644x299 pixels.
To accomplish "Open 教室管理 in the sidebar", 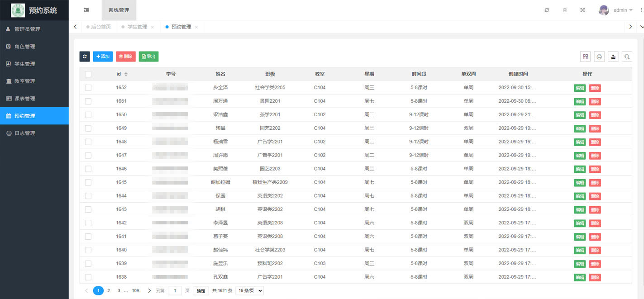I will [x=24, y=81].
